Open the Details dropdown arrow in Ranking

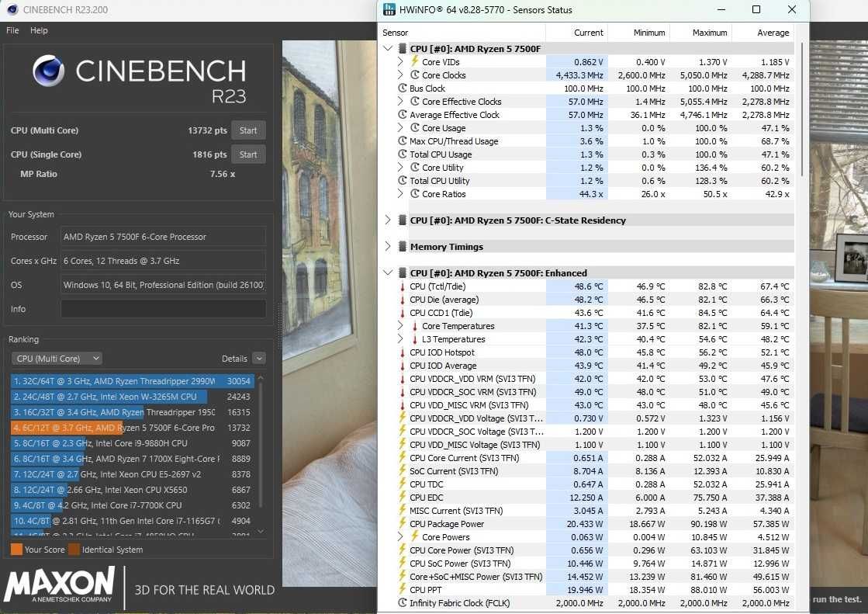259,359
